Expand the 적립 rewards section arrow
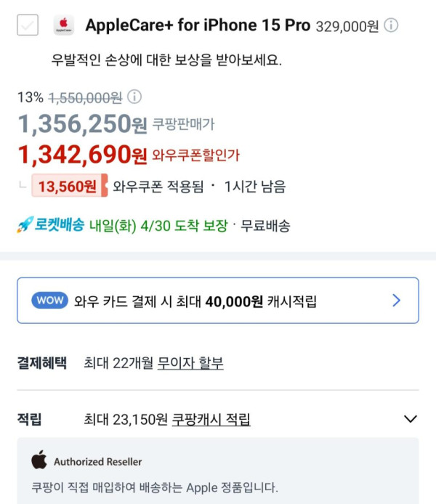This screenshot has height=504, width=436. coord(411,419)
